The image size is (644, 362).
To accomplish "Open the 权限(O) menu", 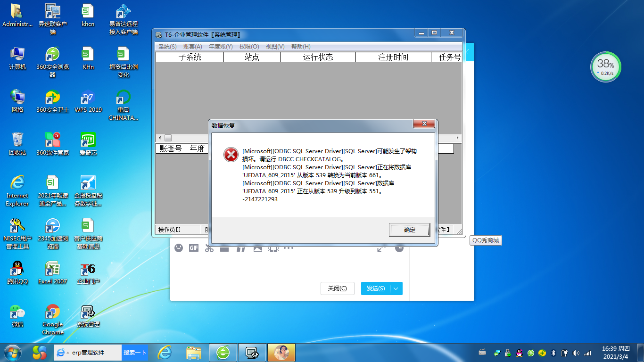I will point(249,47).
